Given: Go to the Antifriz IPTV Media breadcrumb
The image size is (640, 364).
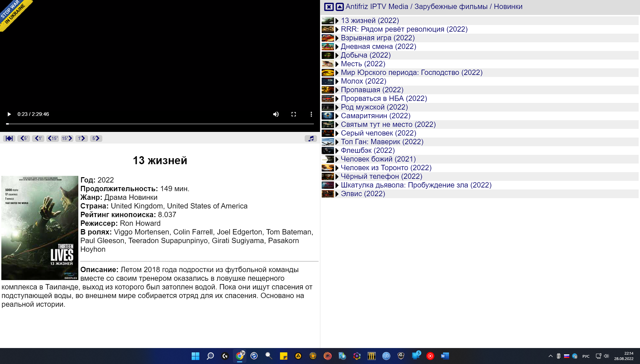Looking at the screenshot, I should pos(377,7).
